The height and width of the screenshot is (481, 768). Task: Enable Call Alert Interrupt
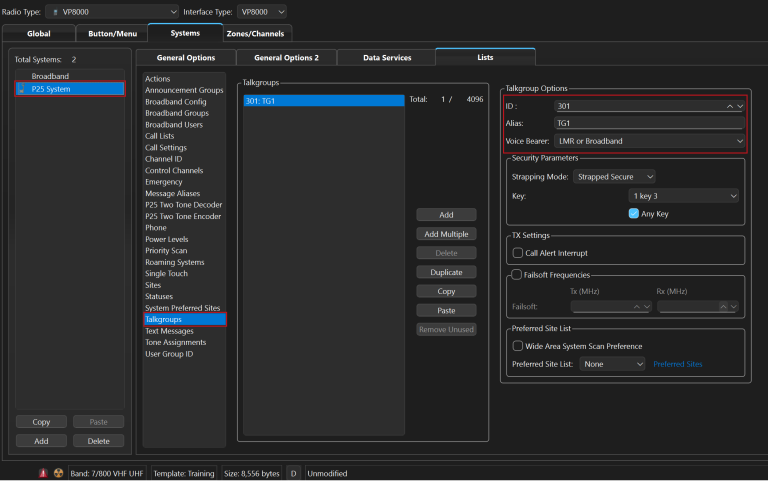pyautogui.click(x=518, y=253)
